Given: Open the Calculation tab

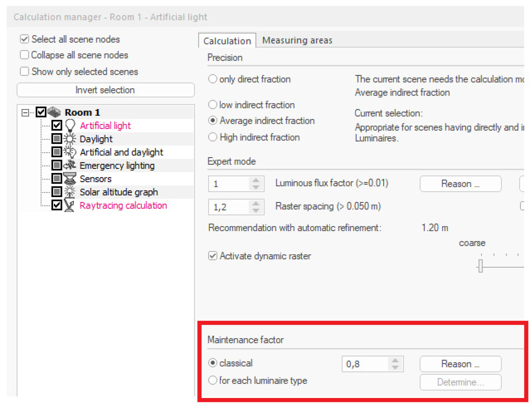Looking at the screenshot, I should click(227, 41).
